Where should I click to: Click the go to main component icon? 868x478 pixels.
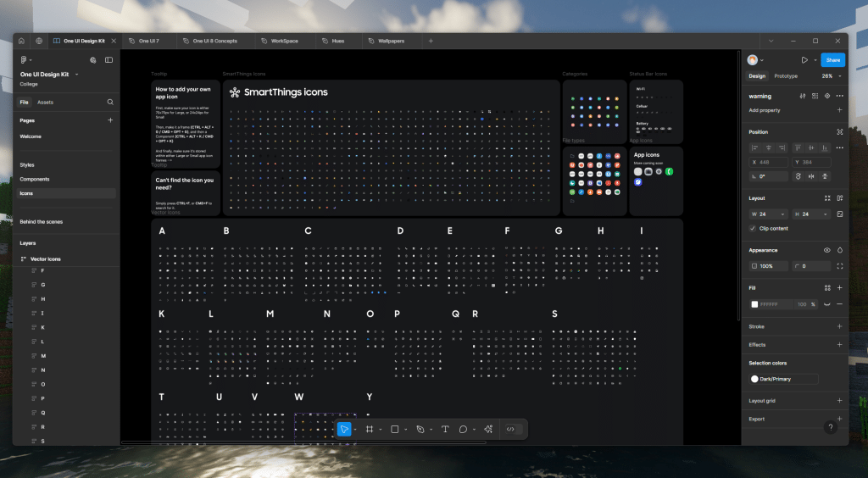[x=827, y=96]
